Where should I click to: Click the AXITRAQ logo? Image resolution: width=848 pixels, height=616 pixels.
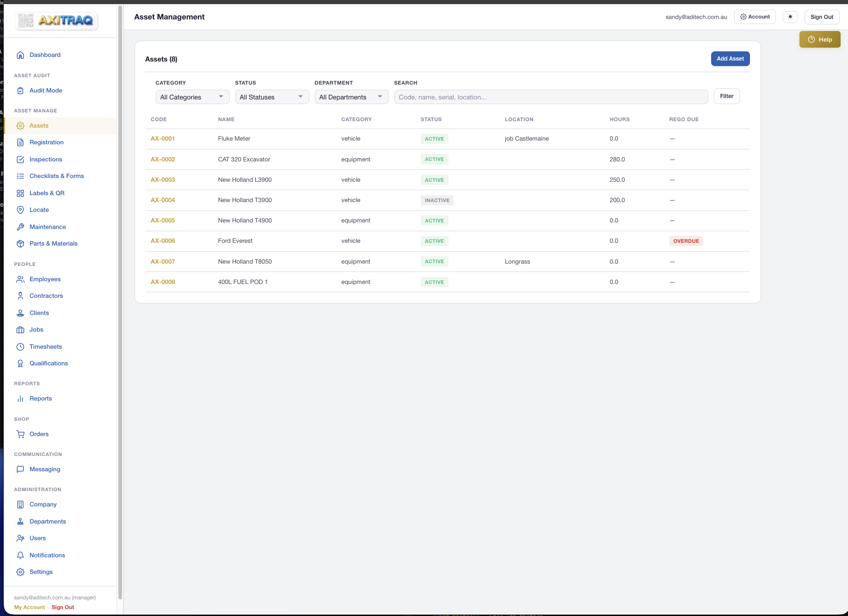point(56,21)
